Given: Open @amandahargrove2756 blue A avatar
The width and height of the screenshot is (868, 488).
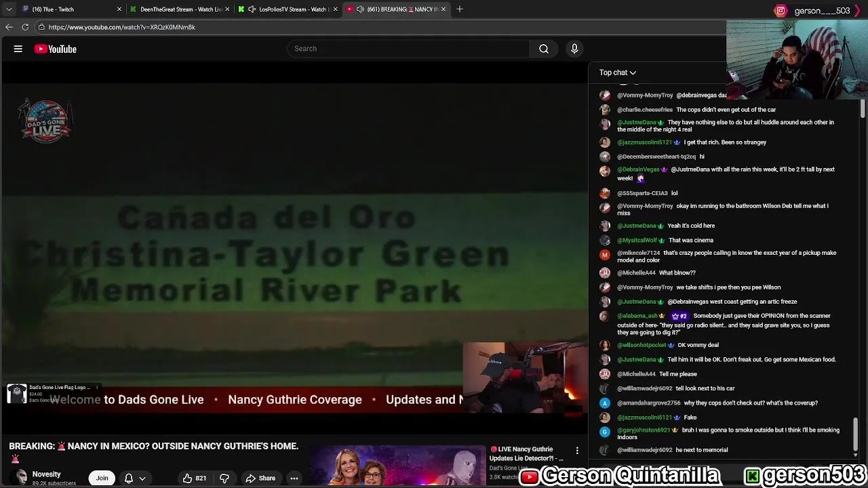Looking at the screenshot, I should (605, 403).
